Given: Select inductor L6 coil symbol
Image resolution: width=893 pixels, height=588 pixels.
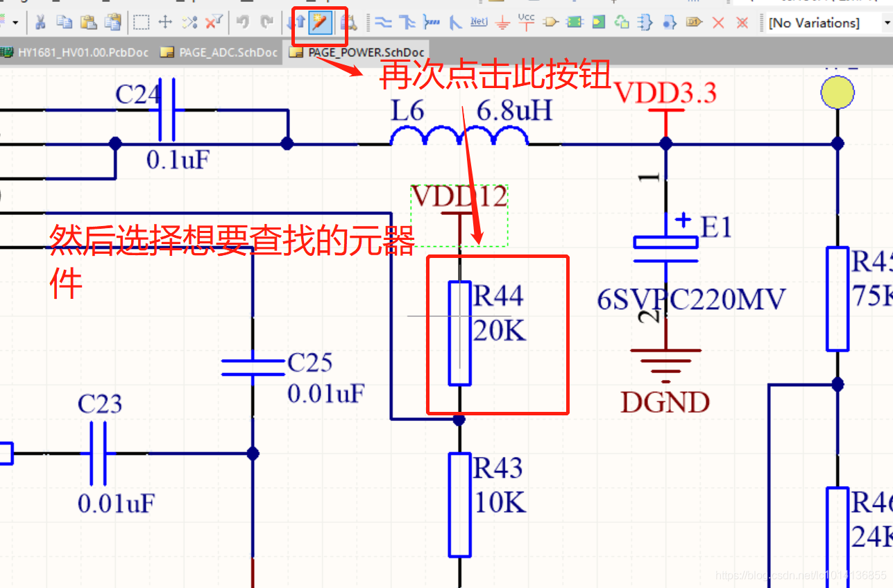Looking at the screenshot, I should [459, 135].
